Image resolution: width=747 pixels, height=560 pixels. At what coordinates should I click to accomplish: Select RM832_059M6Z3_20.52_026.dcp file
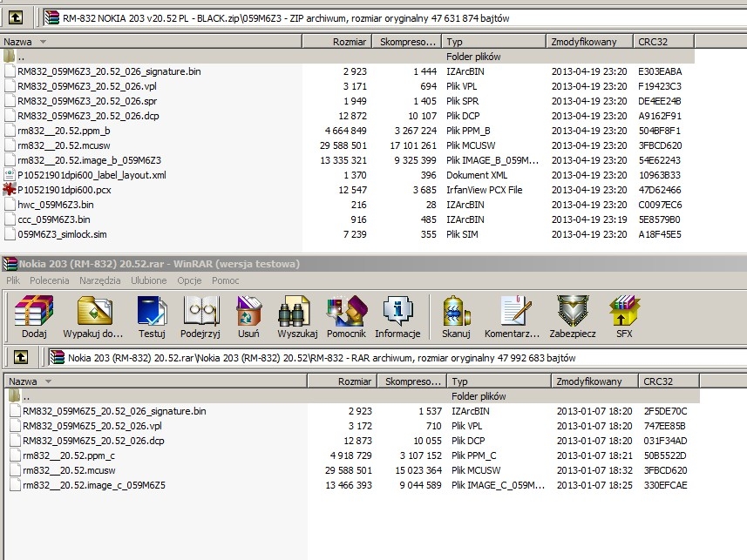point(88,116)
